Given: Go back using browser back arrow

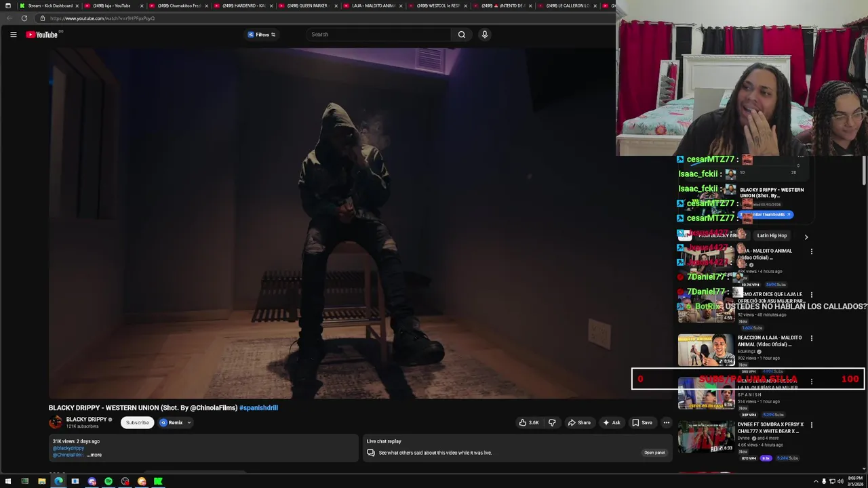Looking at the screenshot, I should [9, 18].
